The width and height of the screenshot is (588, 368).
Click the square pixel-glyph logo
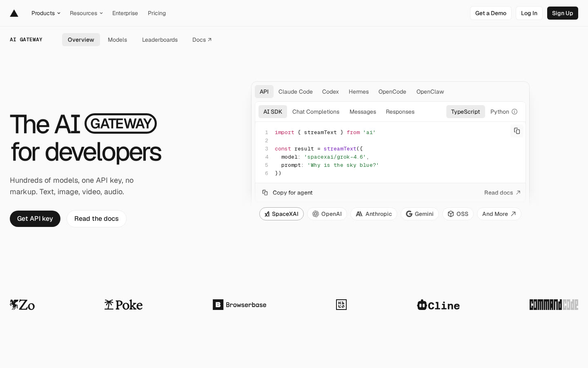(x=341, y=305)
